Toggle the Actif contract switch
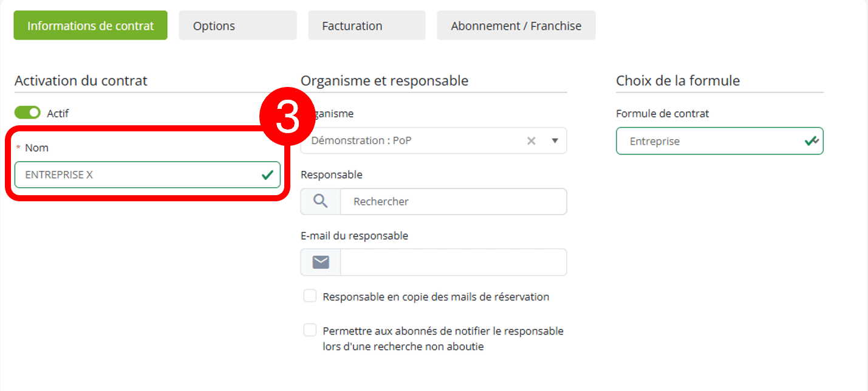Screen dimensions: 868x391 [27, 112]
